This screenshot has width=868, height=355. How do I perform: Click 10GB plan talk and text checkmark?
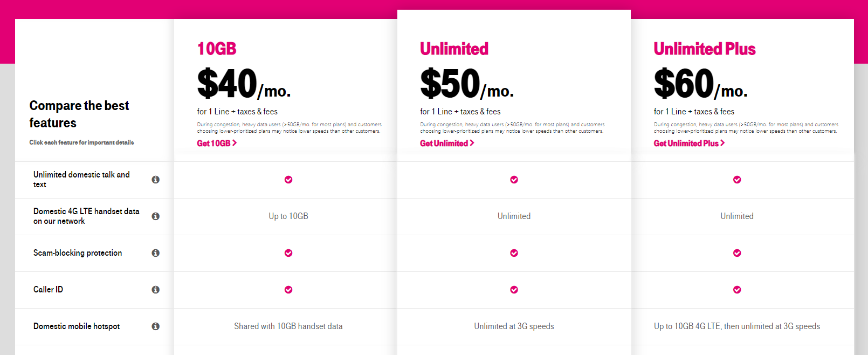tap(288, 180)
